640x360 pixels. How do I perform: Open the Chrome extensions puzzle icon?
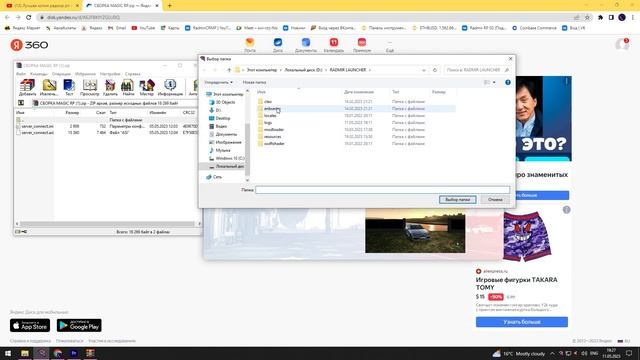pos(600,18)
